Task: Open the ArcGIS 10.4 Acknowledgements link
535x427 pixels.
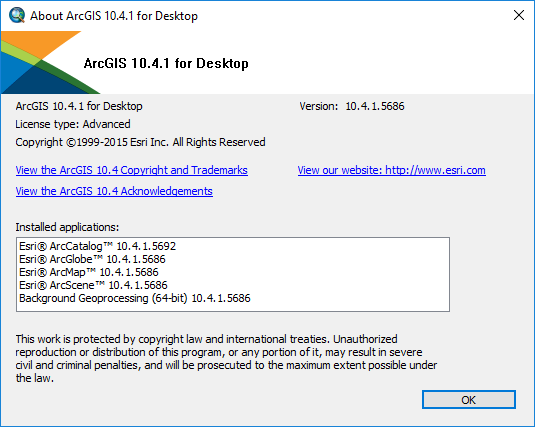Action: point(114,191)
